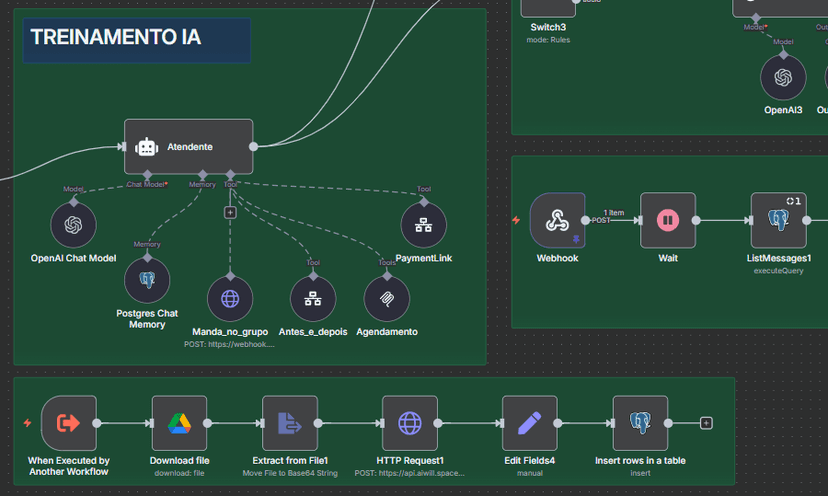Select the Agendamento tool node
Viewport: 828px width, 496px height.
386,299
